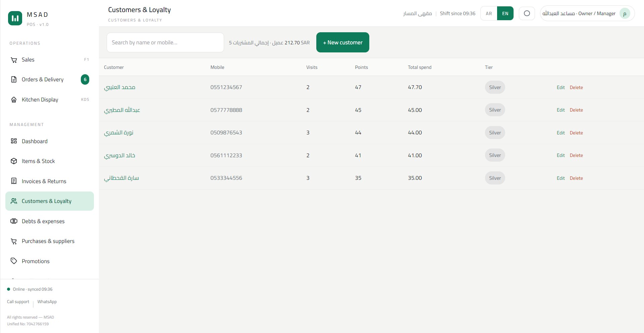Click the Promotions tag icon
This screenshot has height=333, width=644.
(14, 261)
